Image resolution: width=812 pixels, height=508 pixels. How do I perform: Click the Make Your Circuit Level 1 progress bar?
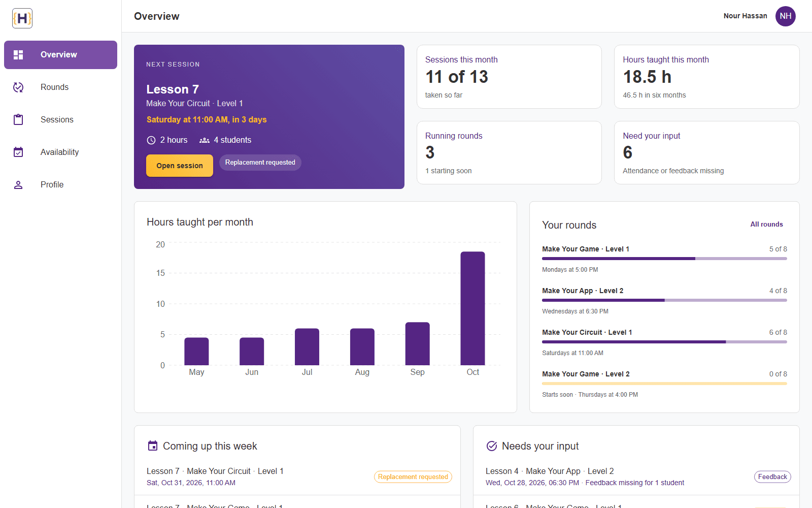click(664, 342)
